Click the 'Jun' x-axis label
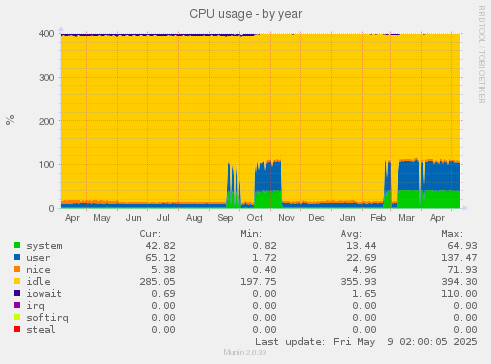The width and height of the screenshot is (491, 364). tap(133, 218)
